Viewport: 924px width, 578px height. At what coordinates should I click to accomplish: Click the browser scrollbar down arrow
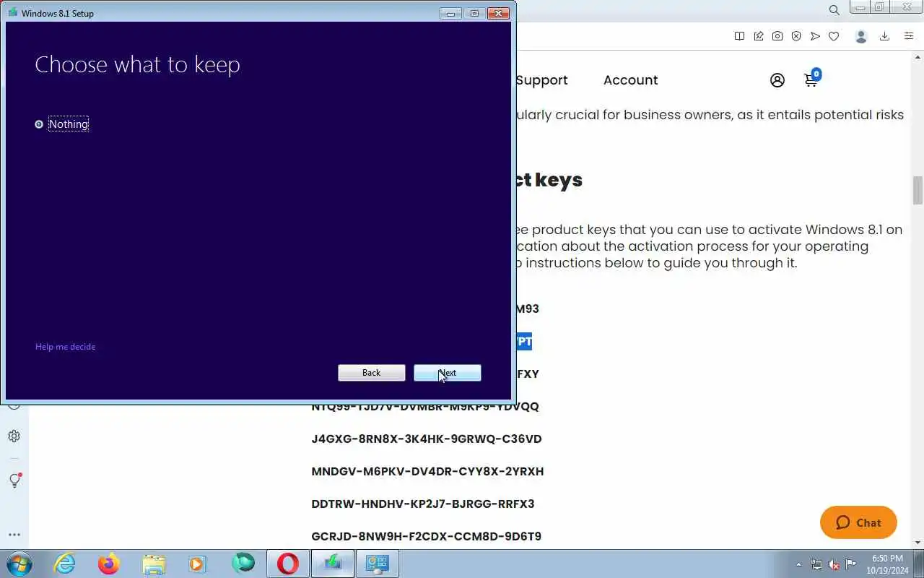918,543
